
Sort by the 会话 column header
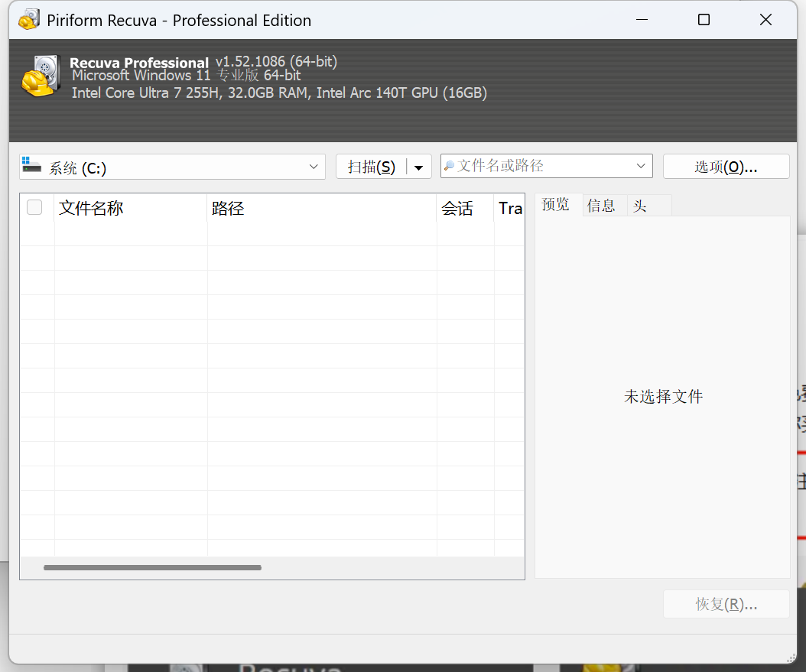click(465, 208)
